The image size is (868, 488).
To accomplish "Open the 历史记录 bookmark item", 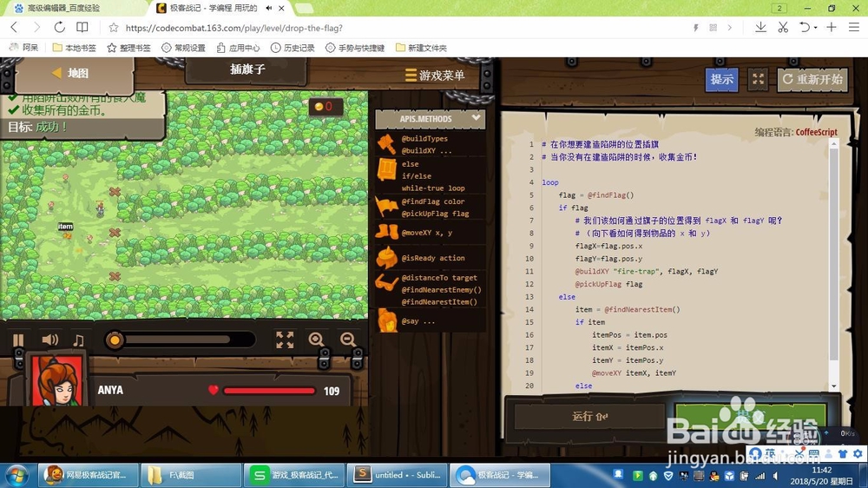I will pos(293,48).
